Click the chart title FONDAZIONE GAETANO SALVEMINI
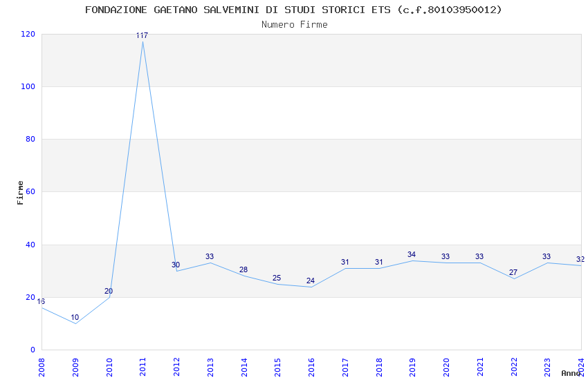The width and height of the screenshot is (588, 380). (293, 10)
